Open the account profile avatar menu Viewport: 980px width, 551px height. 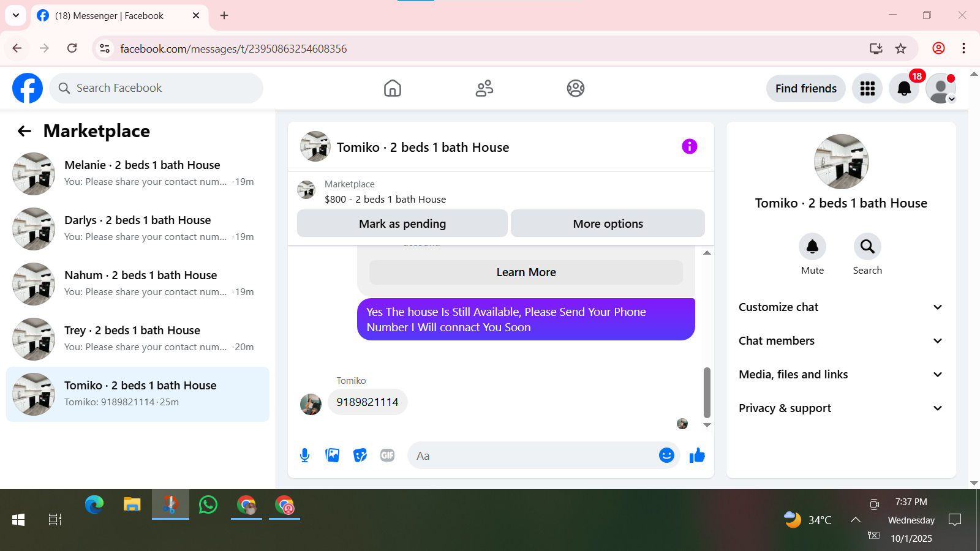941,88
